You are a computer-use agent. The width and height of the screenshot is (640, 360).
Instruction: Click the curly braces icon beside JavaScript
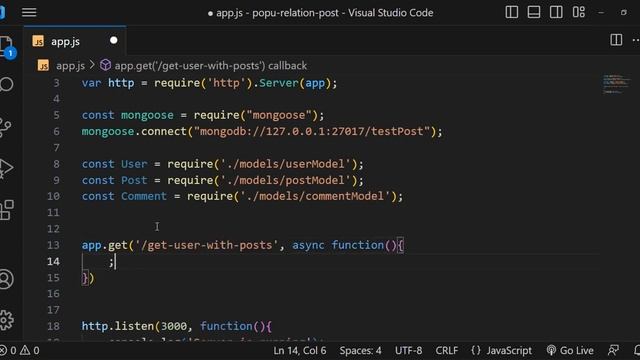tap(476, 351)
